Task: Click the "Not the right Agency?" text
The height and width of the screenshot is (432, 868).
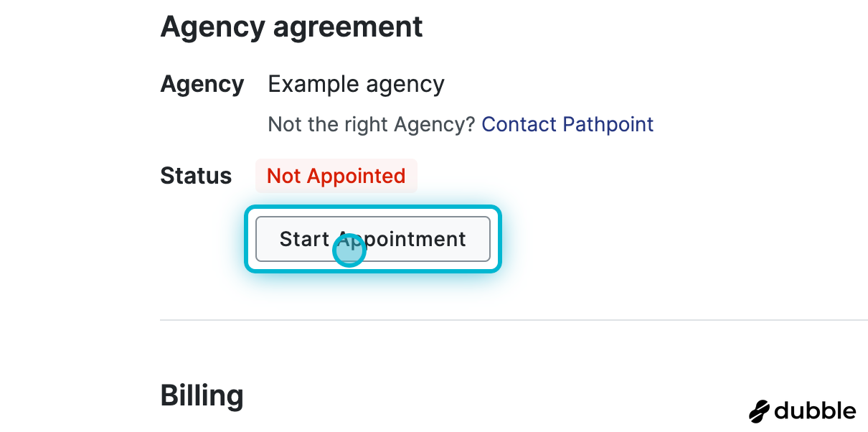Action: [372, 124]
